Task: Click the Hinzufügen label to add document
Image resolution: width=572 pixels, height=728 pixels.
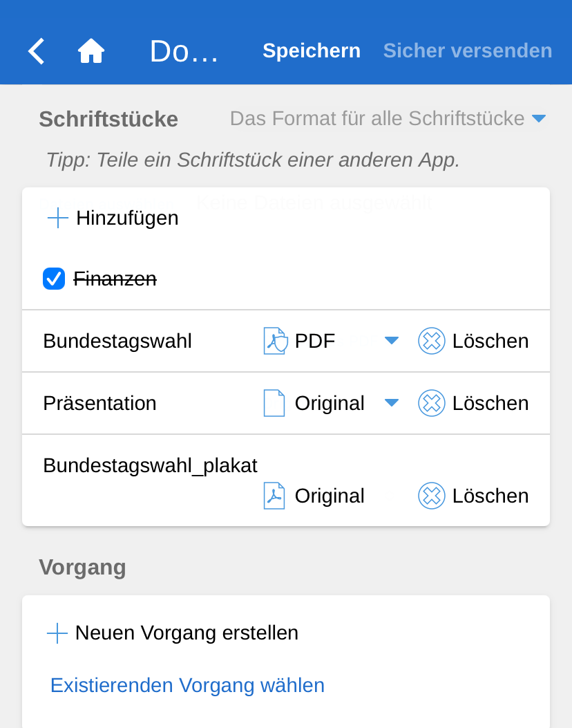Action: 127,218
